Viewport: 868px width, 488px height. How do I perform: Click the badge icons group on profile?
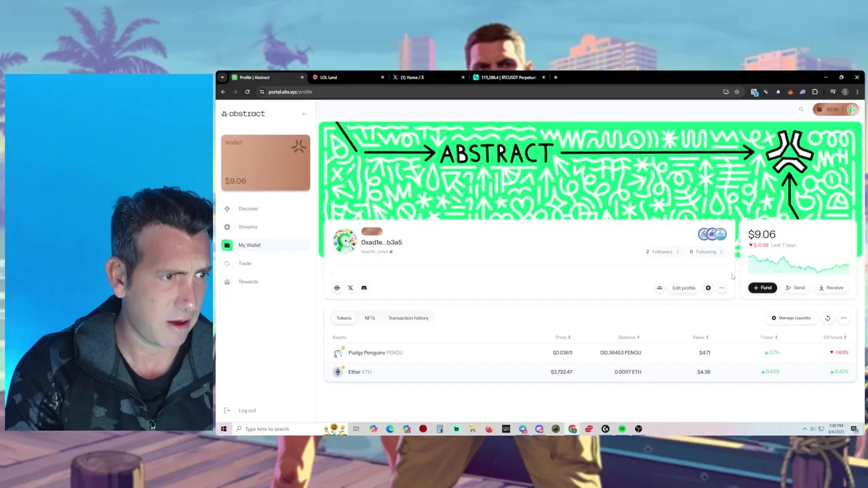click(712, 234)
